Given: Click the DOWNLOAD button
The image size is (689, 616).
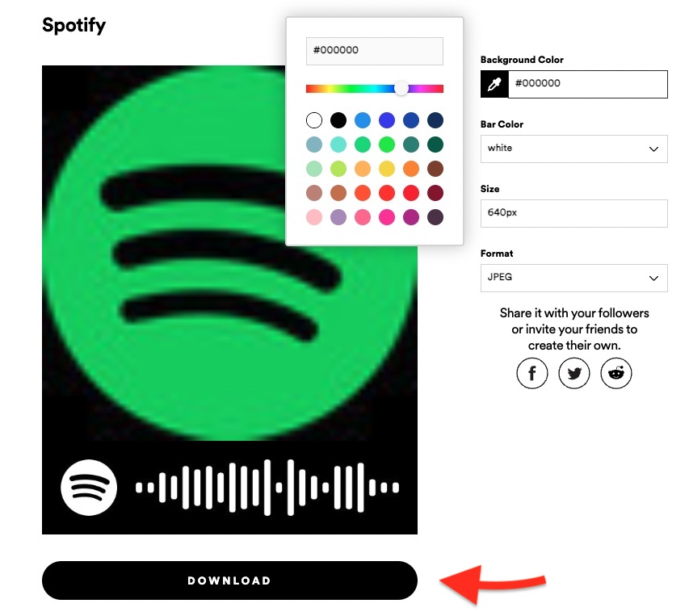Looking at the screenshot, I should point(229,580).
